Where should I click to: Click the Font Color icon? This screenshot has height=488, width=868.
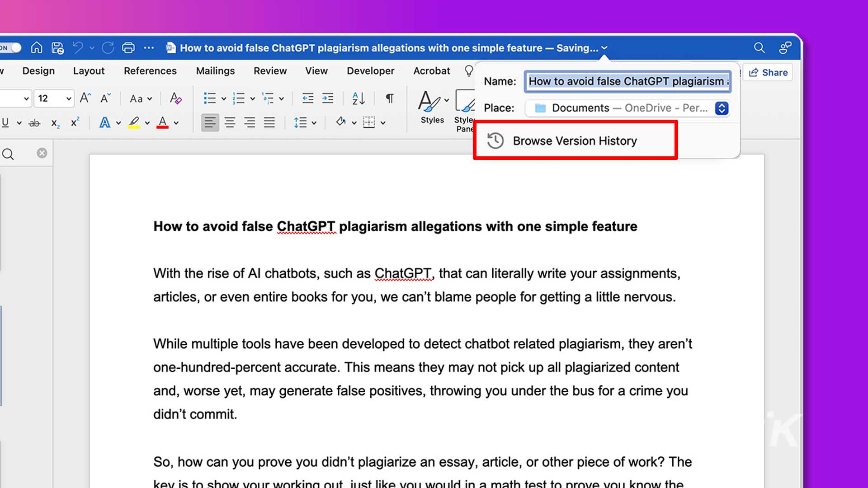click(164, 123)
